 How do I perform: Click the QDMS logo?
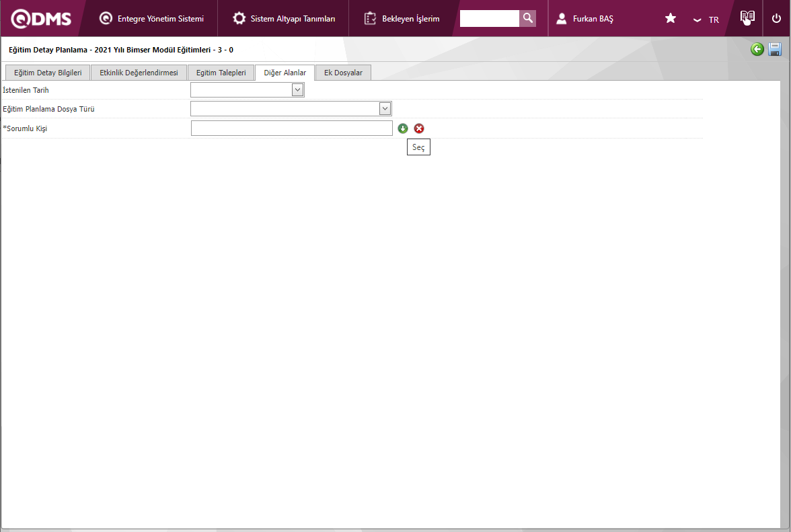point(41,19)
